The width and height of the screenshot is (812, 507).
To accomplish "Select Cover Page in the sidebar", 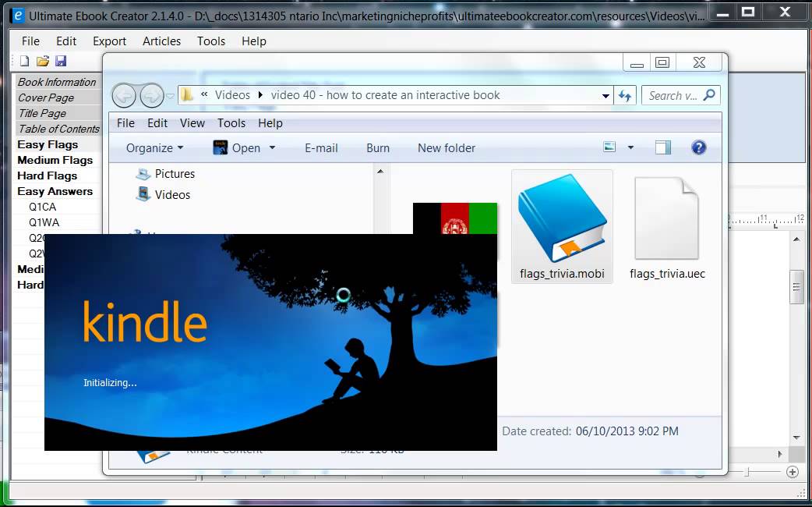I will click(x=46, y=97).
